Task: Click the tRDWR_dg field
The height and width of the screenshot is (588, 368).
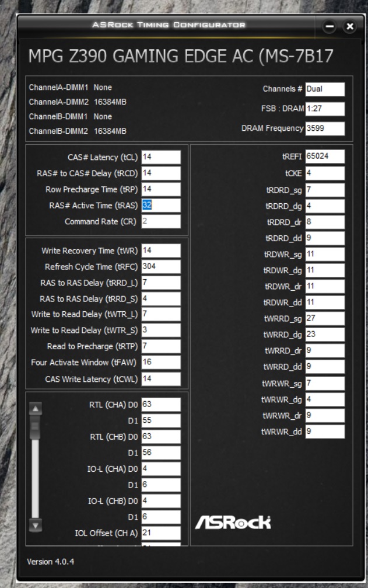Action: (x=325, y=271)
